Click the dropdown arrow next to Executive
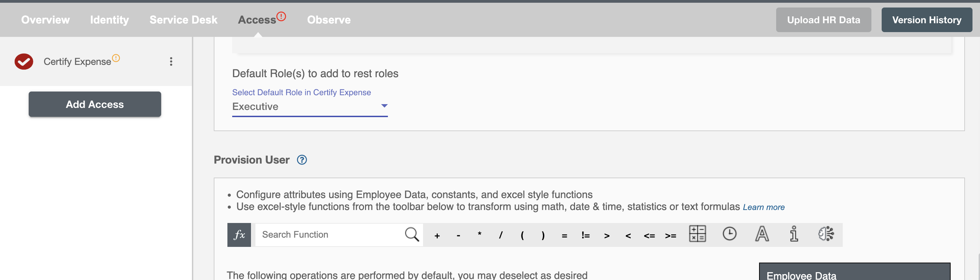Viewport: 980px width, 280px height. point(384,106)
